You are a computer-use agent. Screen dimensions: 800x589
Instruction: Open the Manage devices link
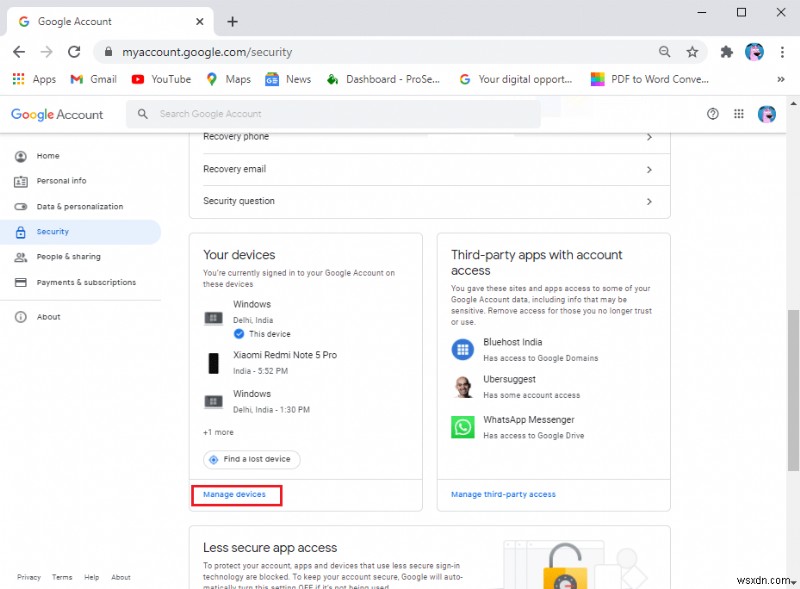tap(236, 493)
